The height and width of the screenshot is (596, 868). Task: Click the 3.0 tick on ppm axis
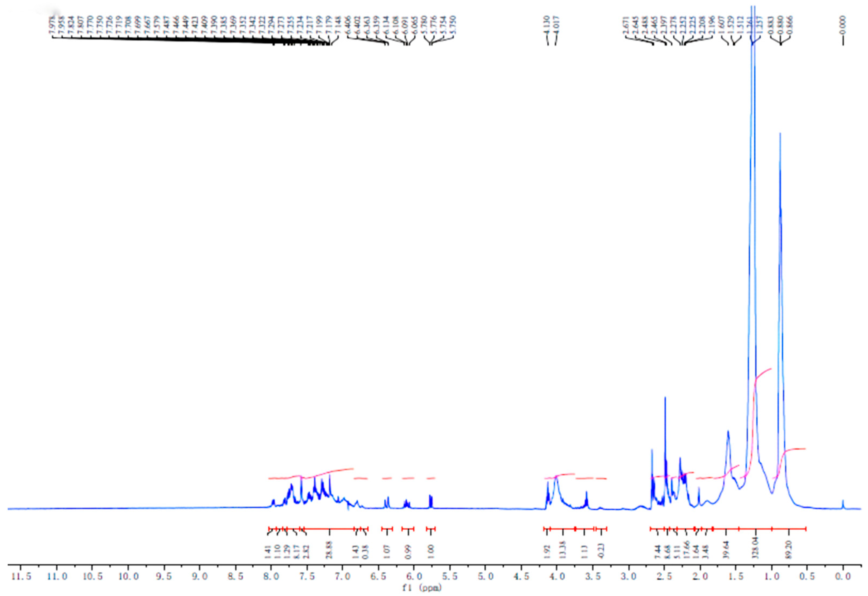628,577
